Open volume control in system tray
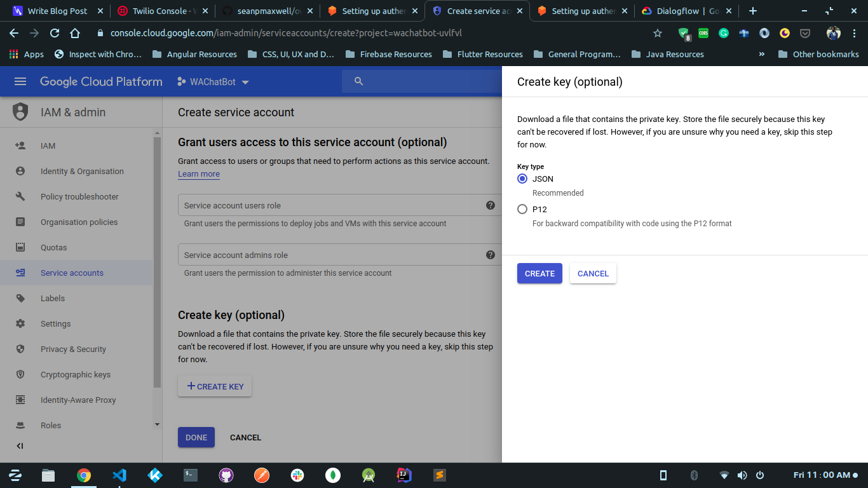868x488 pixels. tap(742, 475)
